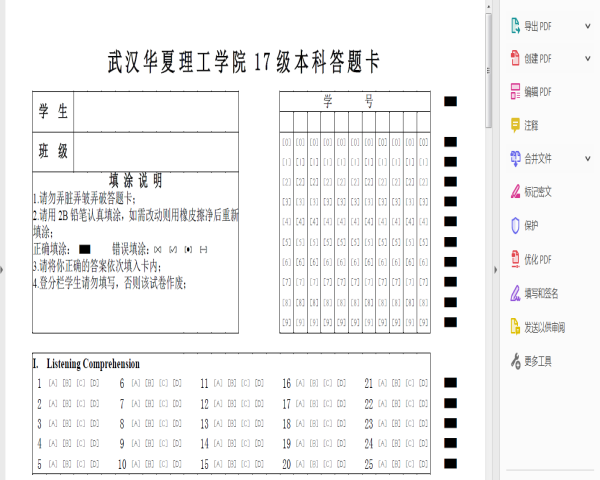Click the Export PDF (导出 PDF) icon

[x=515, y=26]
